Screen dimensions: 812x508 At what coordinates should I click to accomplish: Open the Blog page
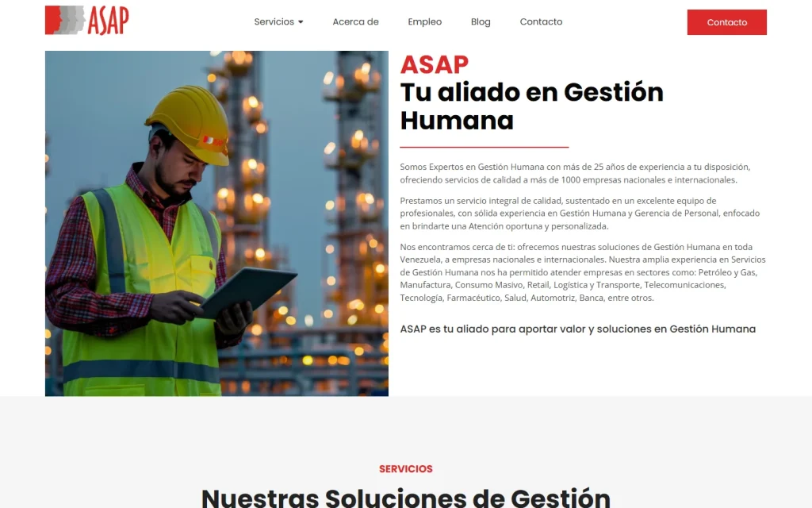point(481,21)
